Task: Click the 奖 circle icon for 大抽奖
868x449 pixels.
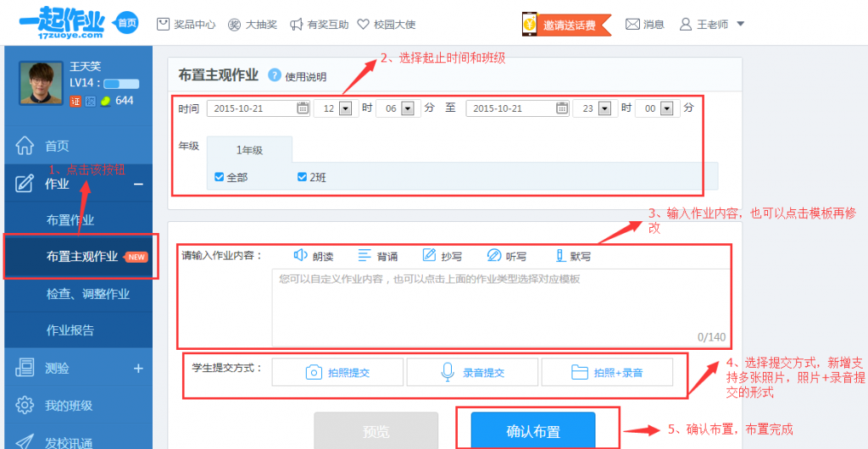Action: (x=234, y=25)
